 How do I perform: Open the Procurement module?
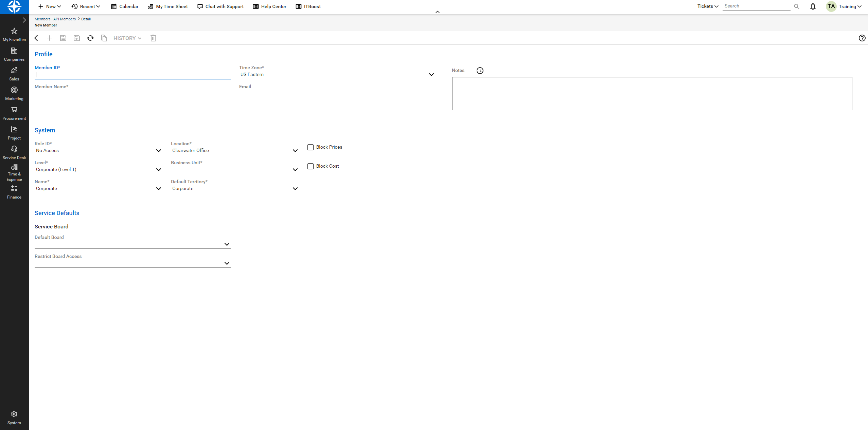[x=14, y=113]
